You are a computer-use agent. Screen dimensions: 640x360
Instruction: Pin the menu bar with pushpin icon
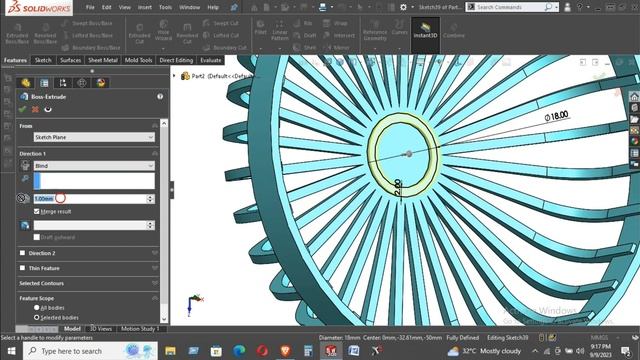pyautogui.click(x=234, y=7)
